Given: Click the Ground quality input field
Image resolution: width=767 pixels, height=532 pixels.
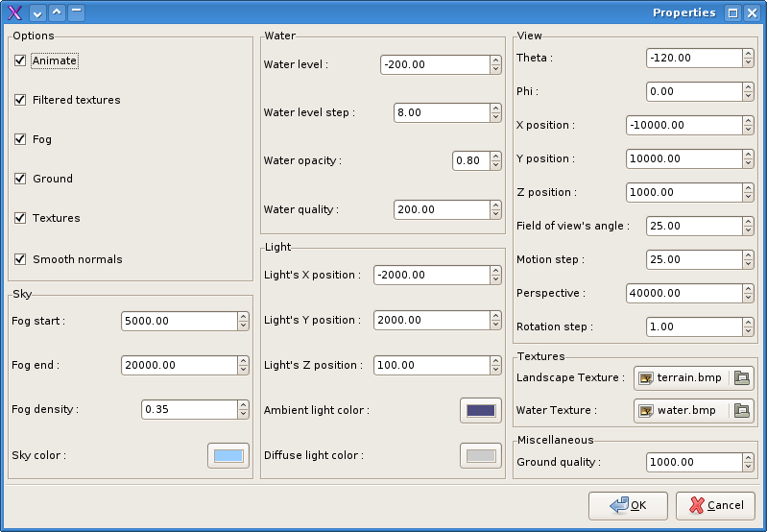Looking at the screenshot, I should point(693,463).
